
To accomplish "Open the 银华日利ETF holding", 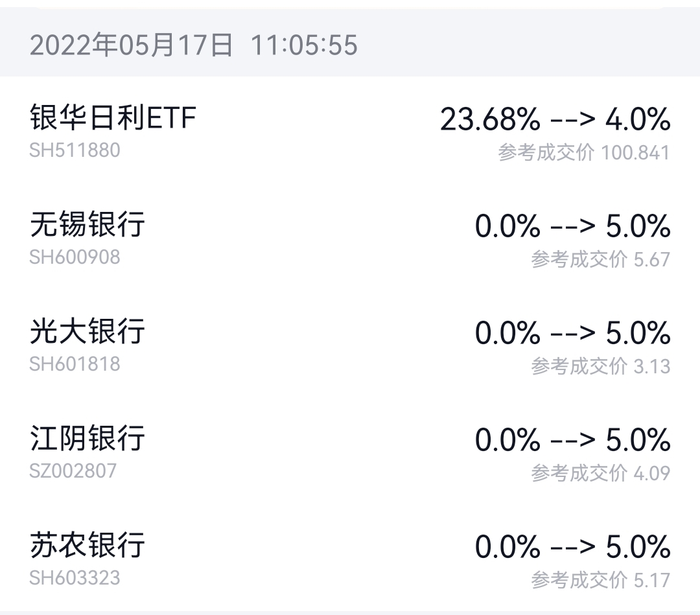I will pyautogui.click(x=113, y=118).
